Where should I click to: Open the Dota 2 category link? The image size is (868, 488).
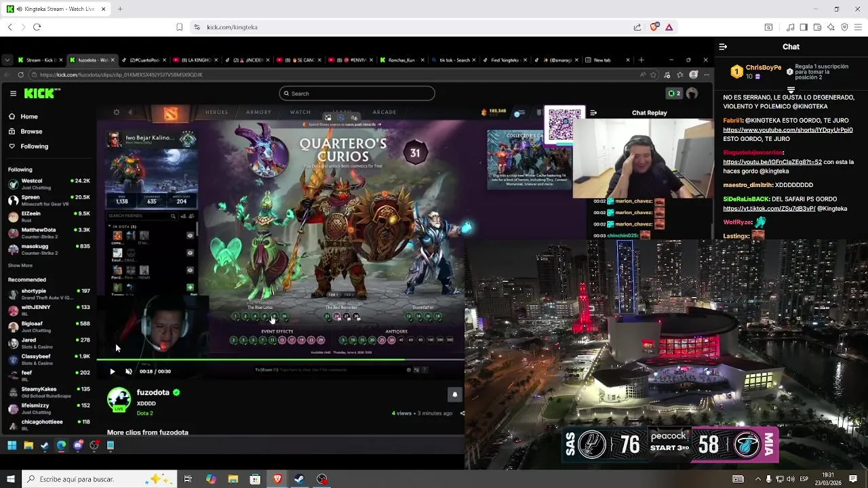(x=144, y=413)
